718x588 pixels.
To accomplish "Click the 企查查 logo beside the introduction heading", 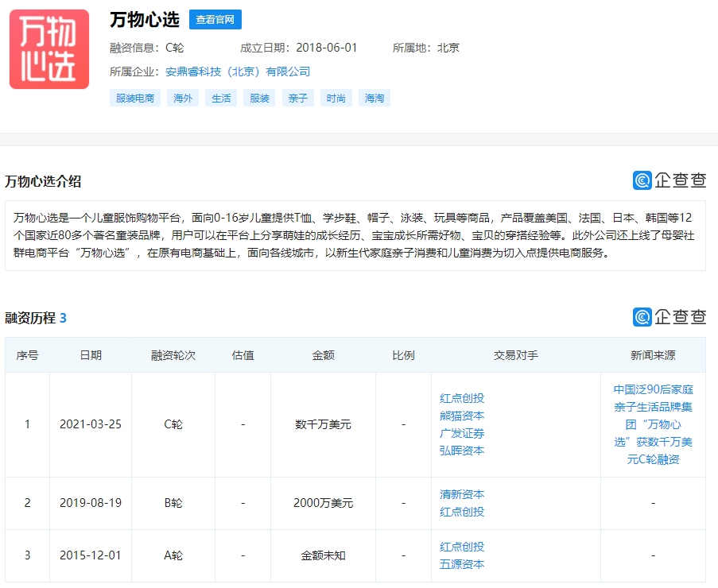I will (x=669, y=180).
